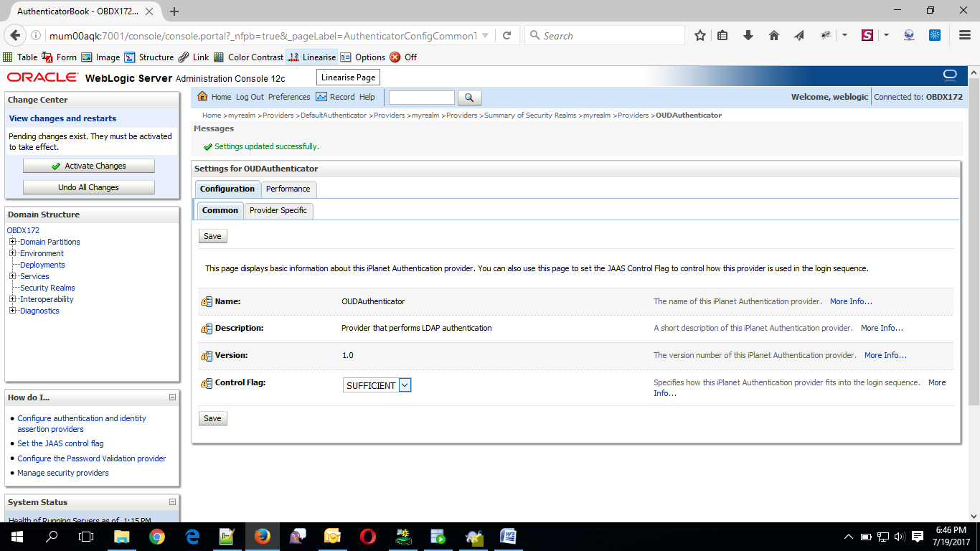Expand Services tree node
The width and height of the screenshot is (980, 551).
(12, 276)
